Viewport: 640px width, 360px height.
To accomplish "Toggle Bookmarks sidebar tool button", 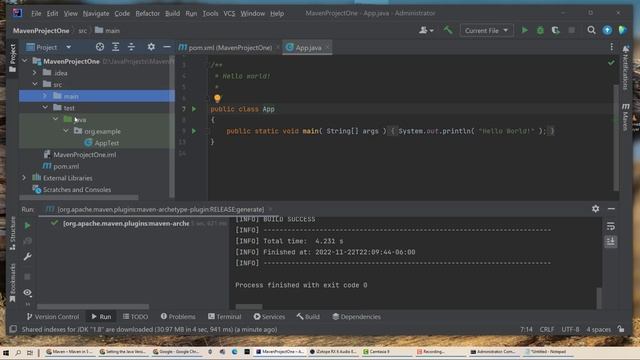I will pyautogui.click(x=12, y=282).
